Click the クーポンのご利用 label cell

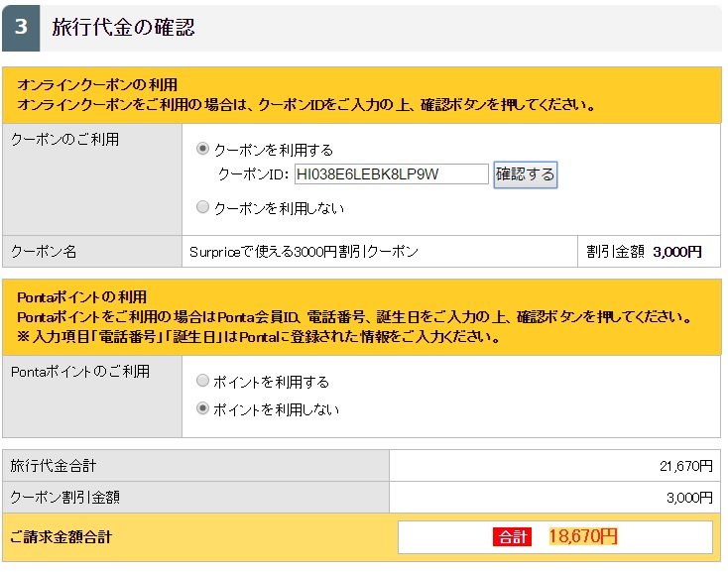click(x=64, y=140)
